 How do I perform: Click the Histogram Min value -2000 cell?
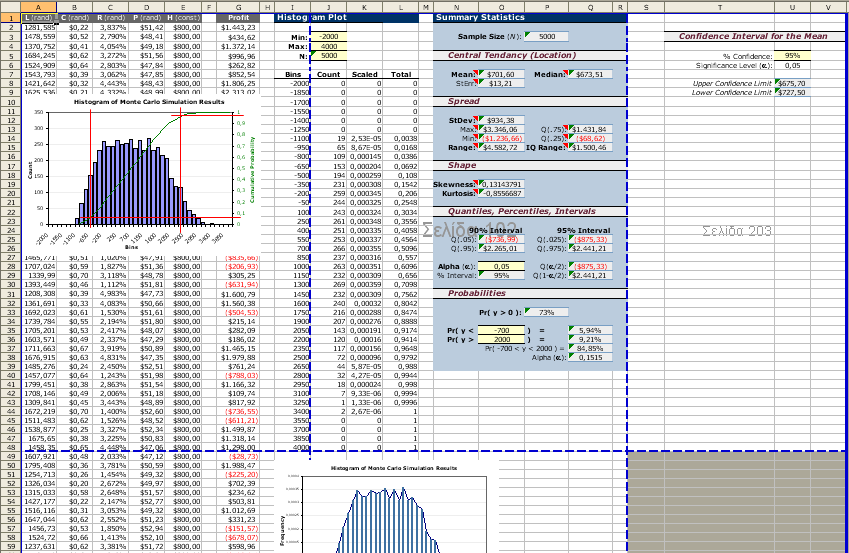click(x=329, y=37)
